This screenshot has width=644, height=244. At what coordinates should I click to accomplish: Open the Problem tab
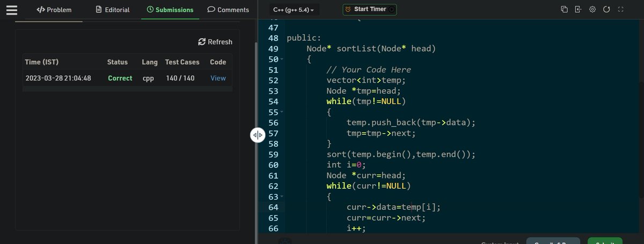54,10
